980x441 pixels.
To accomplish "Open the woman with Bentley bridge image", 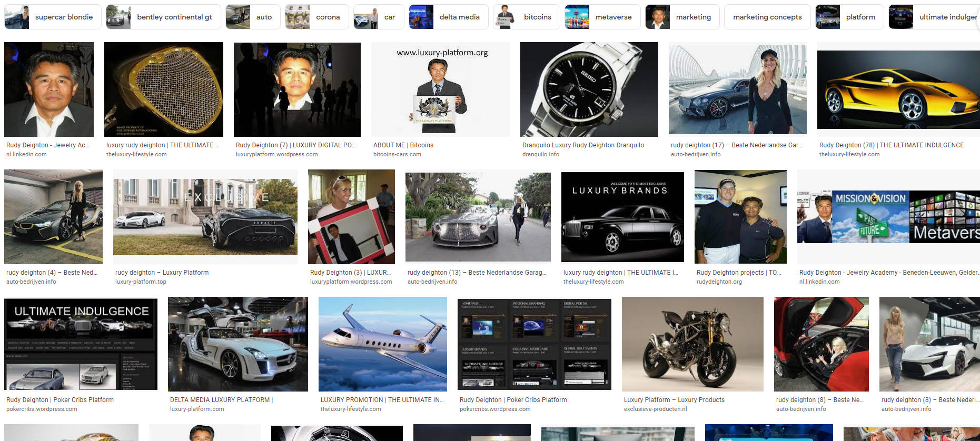I will 738,89.
